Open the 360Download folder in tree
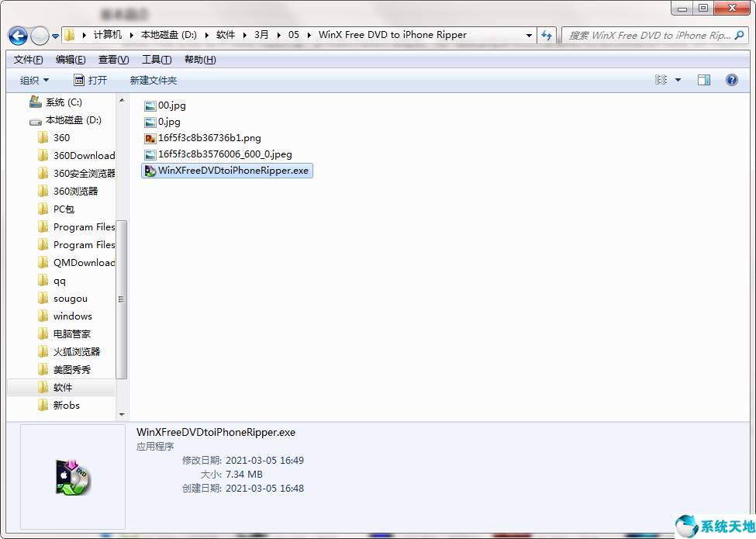 (76, 156)
